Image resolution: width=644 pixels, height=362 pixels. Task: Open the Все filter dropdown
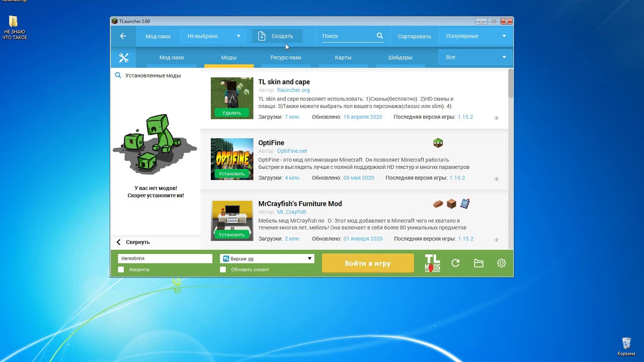pyautogui.click(x=475, y=57)
